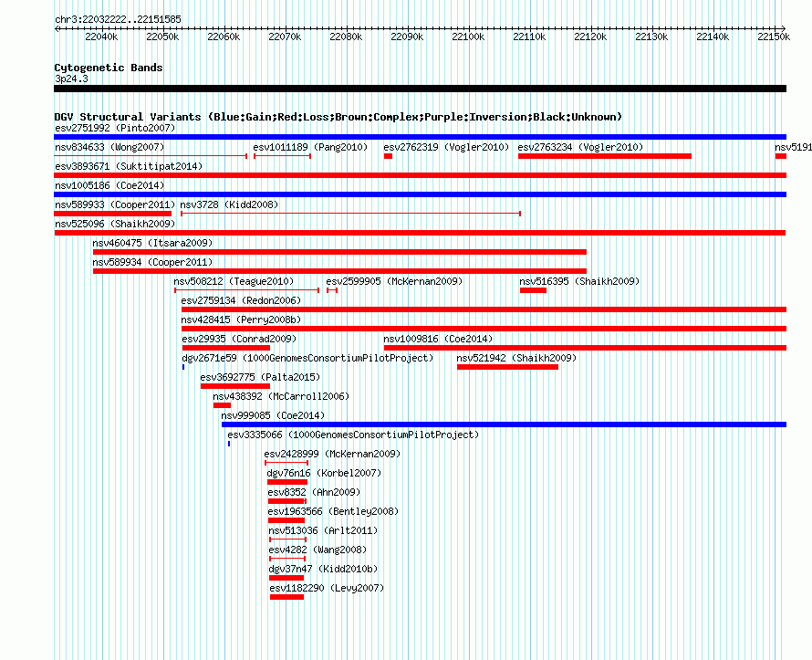Screen dimensions: 812x660
Task: Open esv4282 (Wang2008) variant
Action: click(318, 550)
